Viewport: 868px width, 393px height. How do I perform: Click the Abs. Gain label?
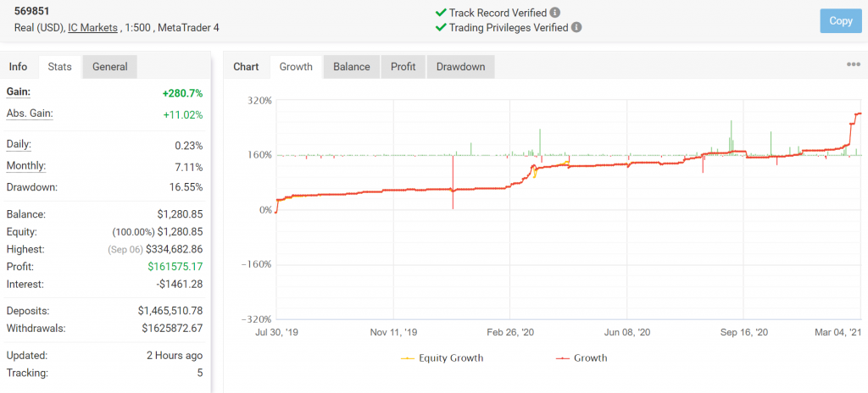pos(30,113)
